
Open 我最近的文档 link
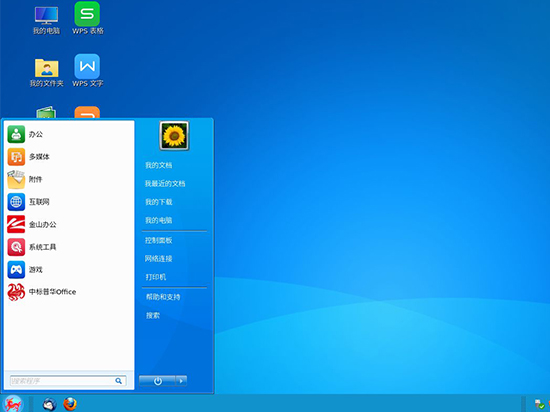tap(165, 183)
